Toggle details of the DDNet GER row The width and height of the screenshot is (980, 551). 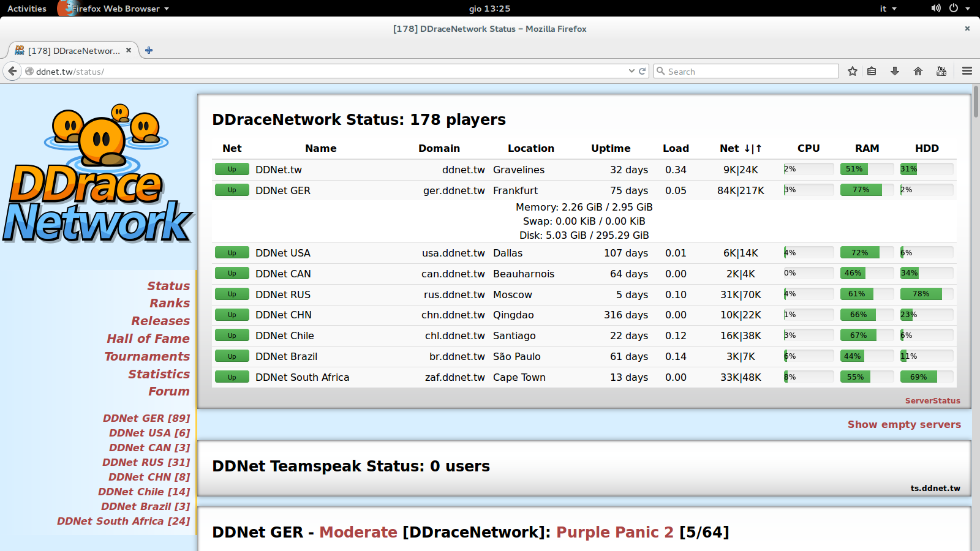coord(282,190)
